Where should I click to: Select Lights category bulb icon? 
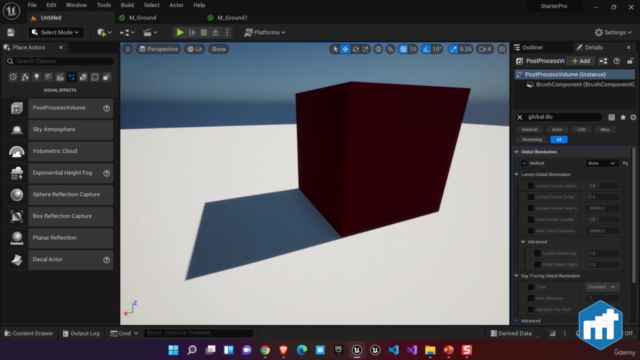point(37,77)
